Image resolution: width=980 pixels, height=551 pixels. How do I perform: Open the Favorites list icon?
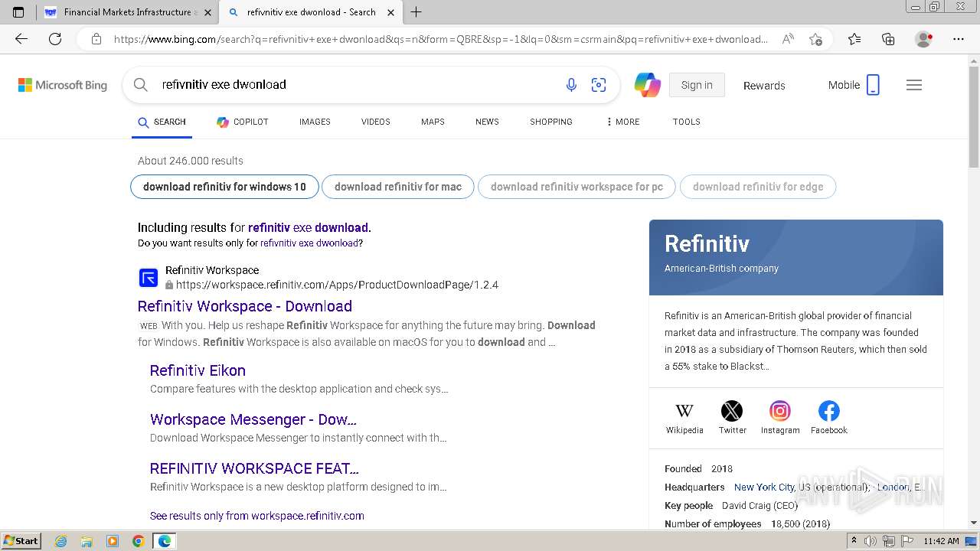(854, 39)
